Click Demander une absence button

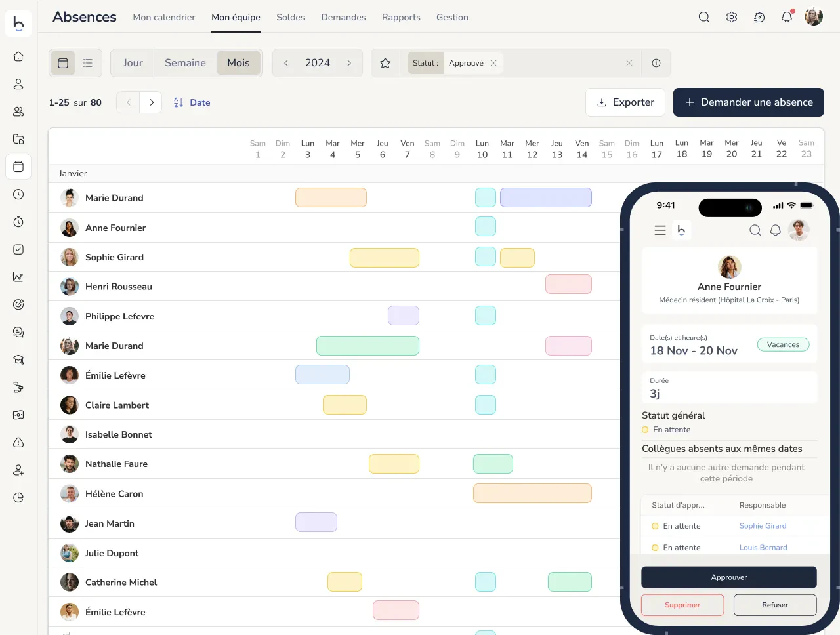coord(749,102)
